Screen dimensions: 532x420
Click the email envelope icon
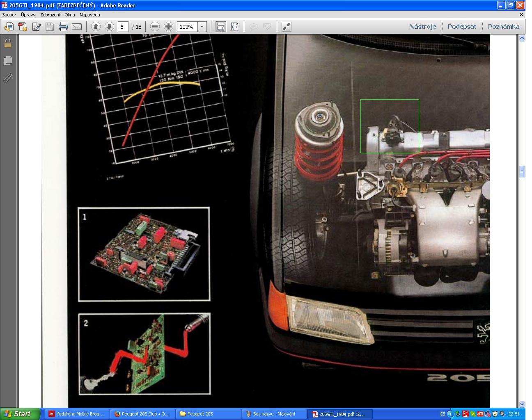coord(77,27)
